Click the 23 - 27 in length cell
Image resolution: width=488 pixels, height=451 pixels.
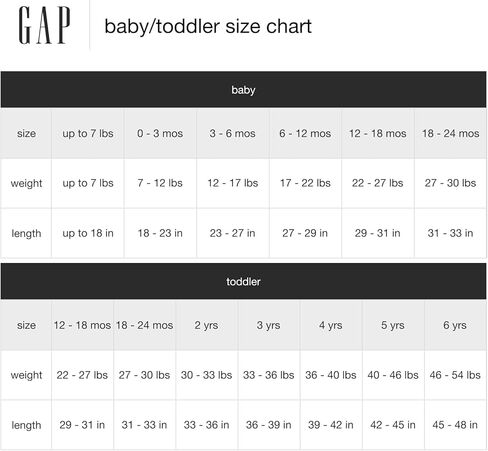(x=233, y=233)
